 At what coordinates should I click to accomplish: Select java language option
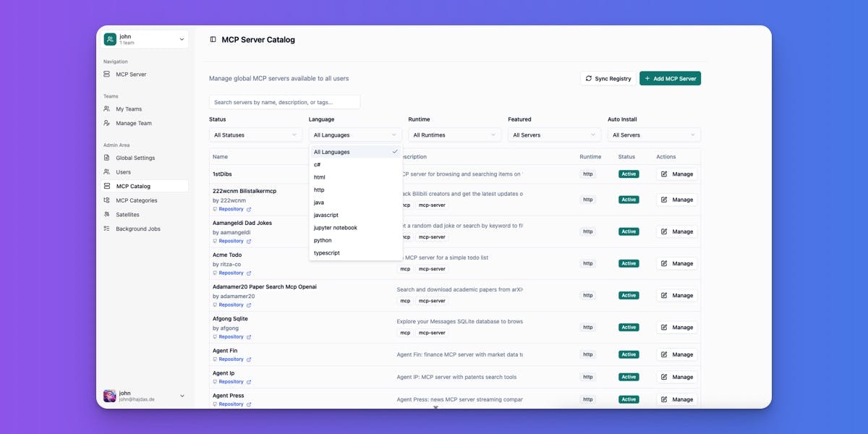coord(355,203)
